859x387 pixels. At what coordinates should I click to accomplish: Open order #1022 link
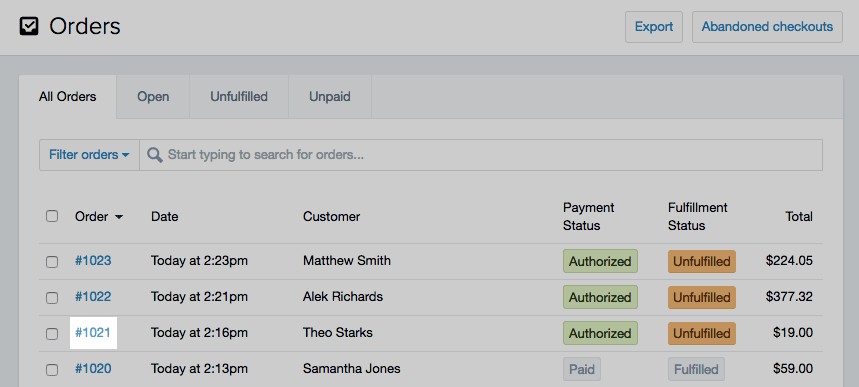point(93,297)
